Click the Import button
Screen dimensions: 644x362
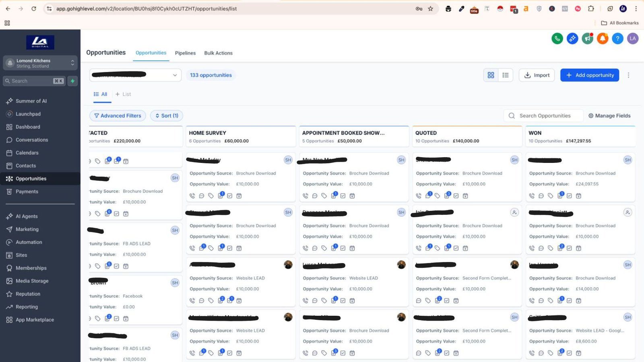tap(537, 75)
